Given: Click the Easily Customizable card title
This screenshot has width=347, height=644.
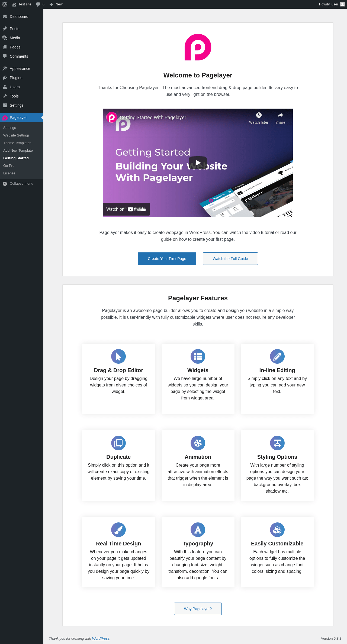Looking at the screenshot, I should 277,544.
